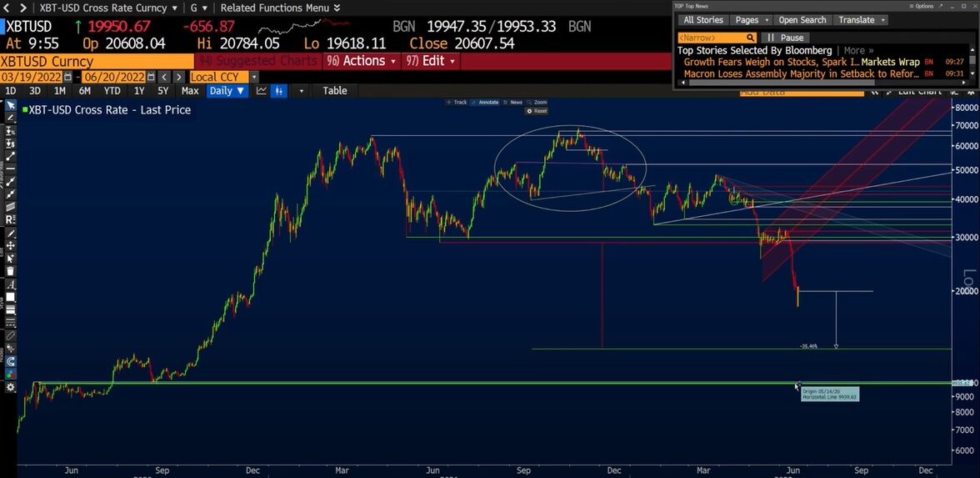The height and width of the screenshot is (478, 980).
Task: Click the Table button
Action: click(334, 91)
